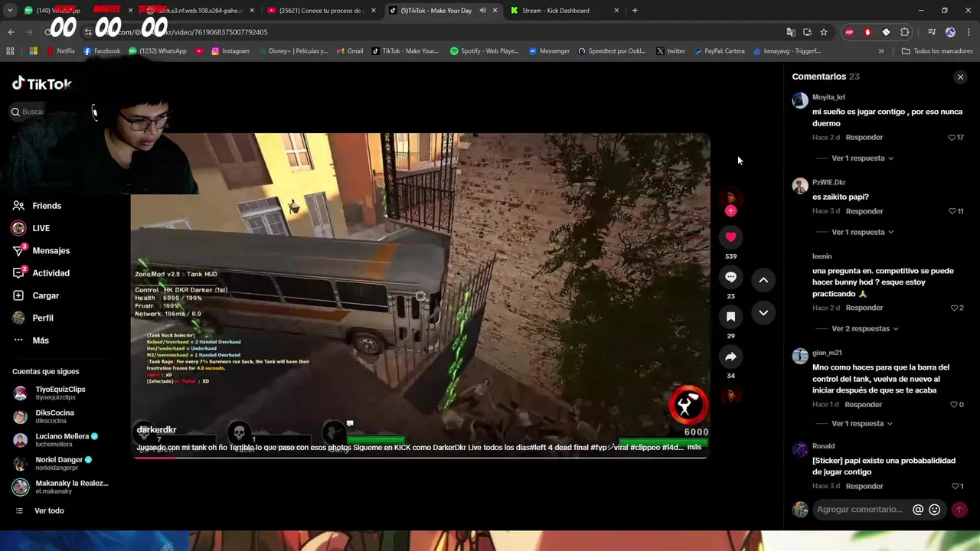
Task: Post comment with red send button
Action: click(959, 510)
